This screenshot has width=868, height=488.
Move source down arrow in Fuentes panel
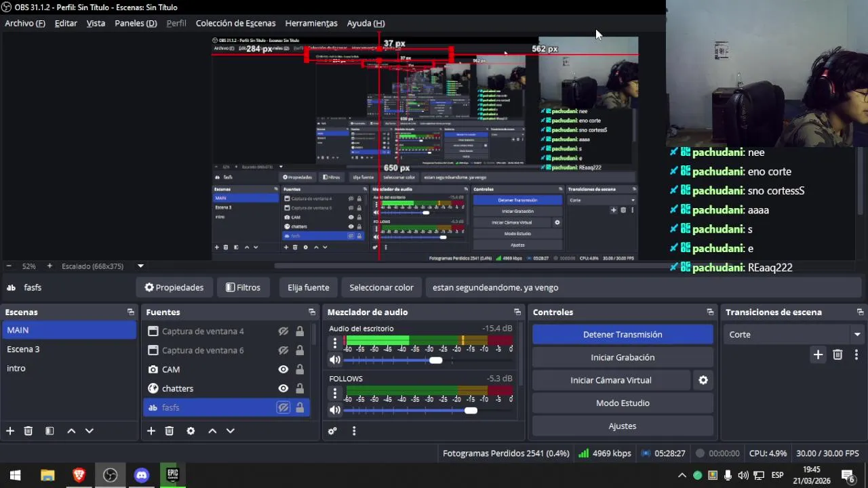pyautogui.click(x=230, y=431)
